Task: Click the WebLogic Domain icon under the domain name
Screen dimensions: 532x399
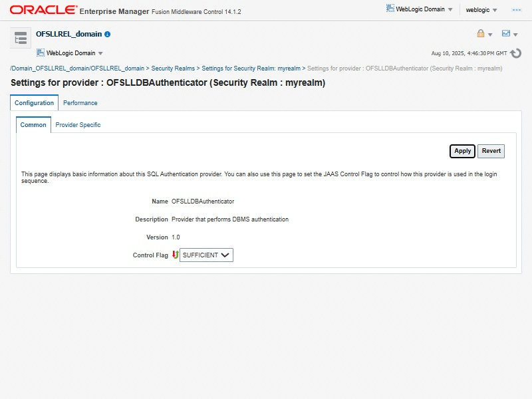Action: point(41,53)
